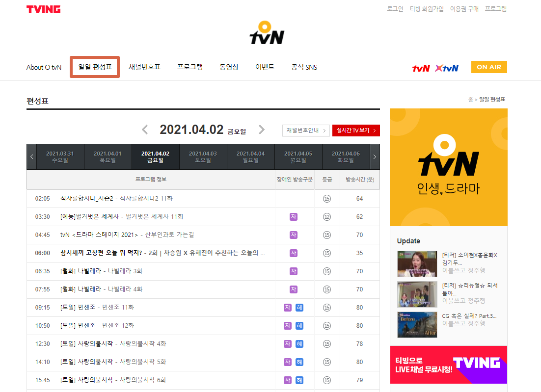Click 해 badge in 12:30 사랑의불시착 row
The image size is (541, 392).
click(299, 344)
